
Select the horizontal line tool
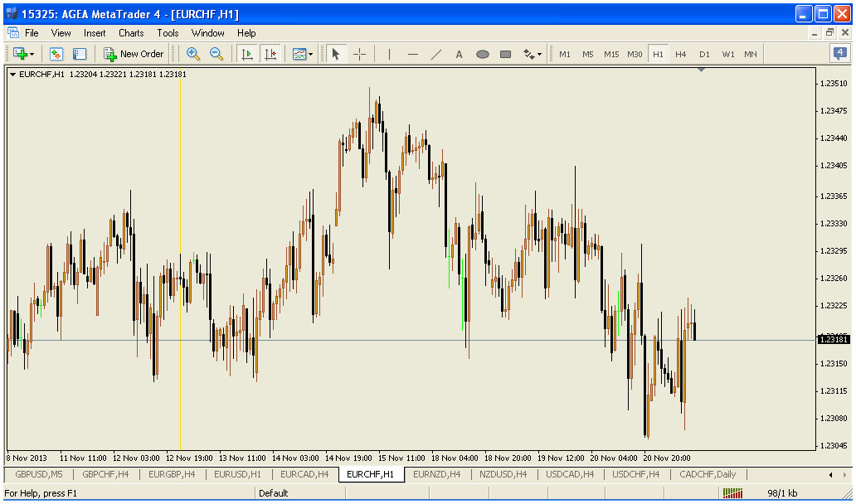413,54
